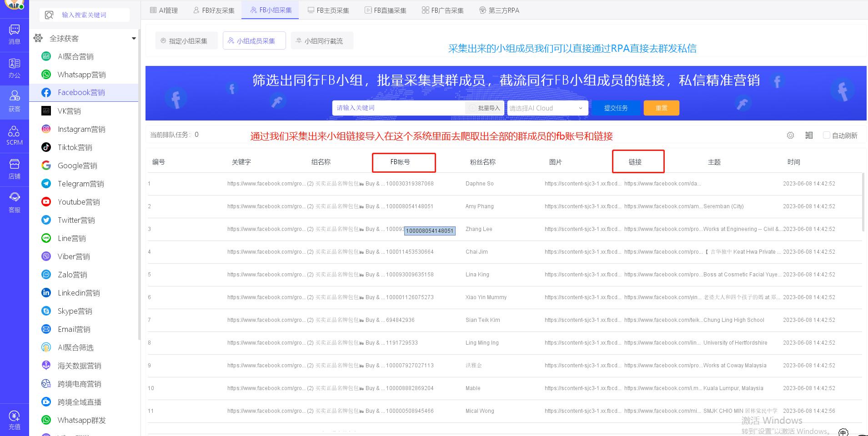The width and height of the screenshot is (868, 436).
Task: Open the column display configuration icon
Action: tap(808, 135)
